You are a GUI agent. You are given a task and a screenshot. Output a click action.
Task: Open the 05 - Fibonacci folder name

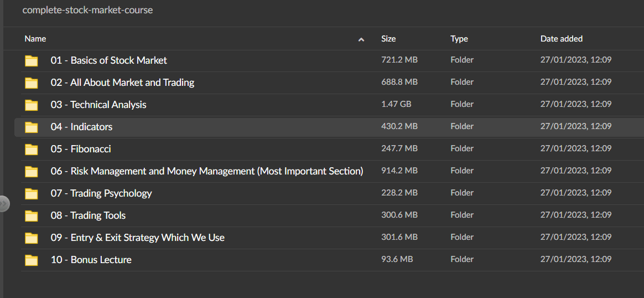81,149
